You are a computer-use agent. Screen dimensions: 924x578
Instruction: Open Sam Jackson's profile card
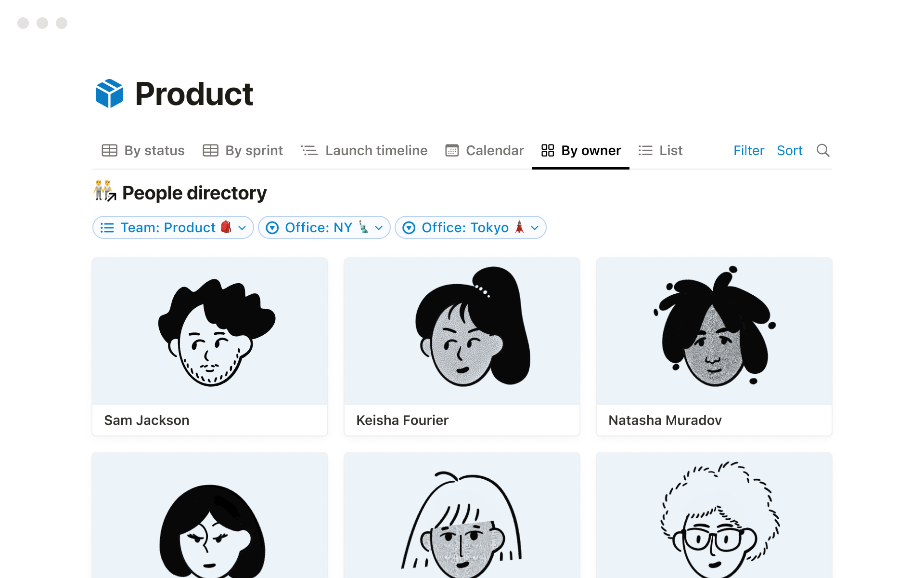210,347
